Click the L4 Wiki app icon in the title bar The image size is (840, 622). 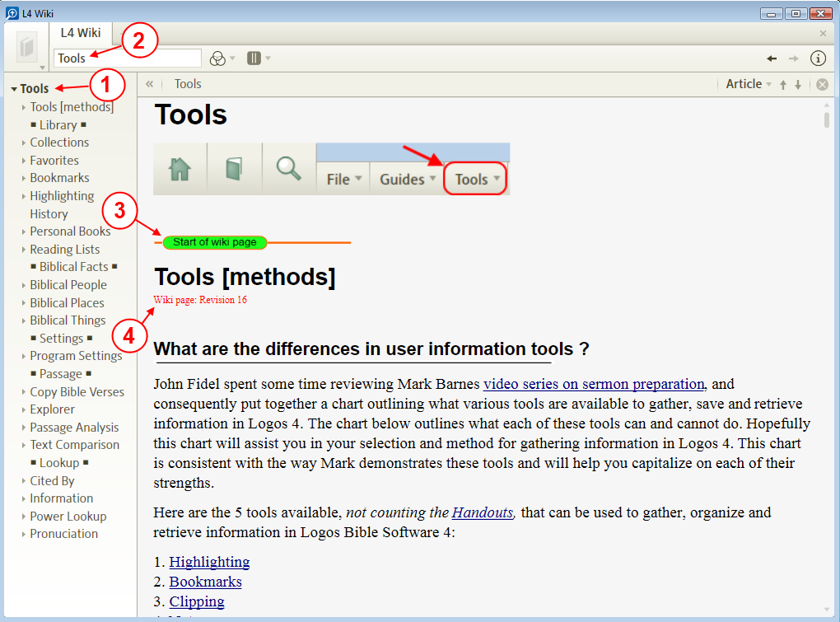click(12, 13)
